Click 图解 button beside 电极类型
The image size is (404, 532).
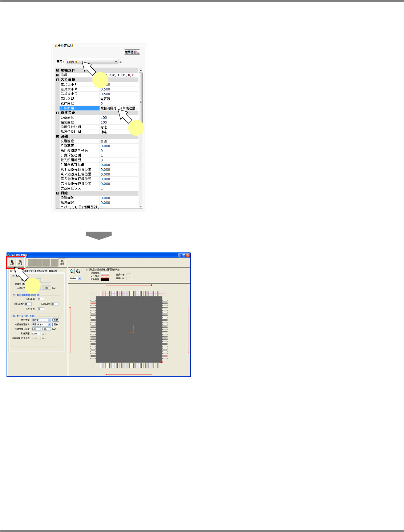tap(56, 320)
